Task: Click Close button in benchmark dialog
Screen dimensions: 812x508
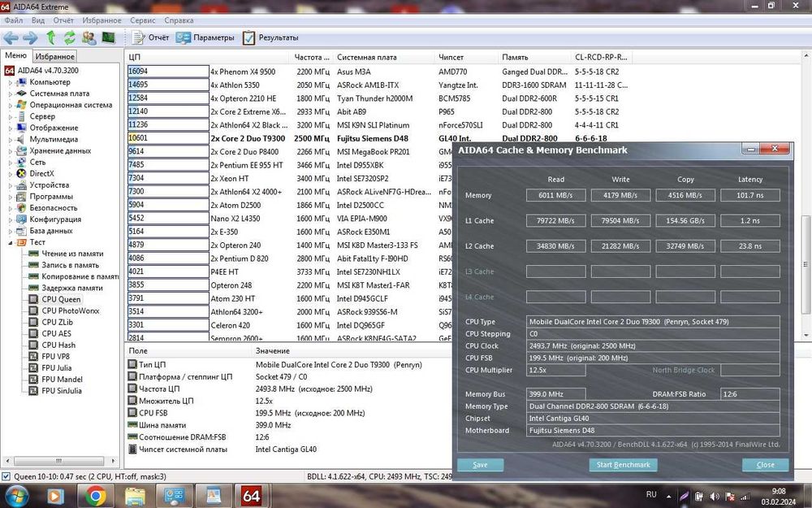Action: pos(765,464)
